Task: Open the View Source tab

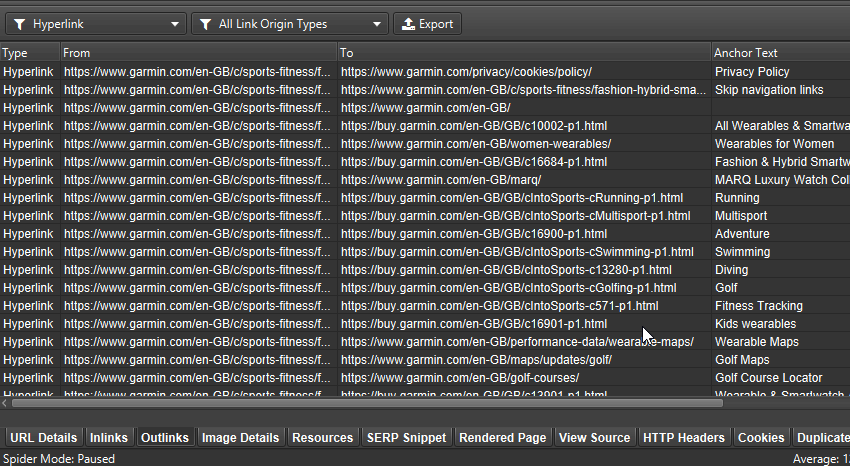Action: click(594, 438)
